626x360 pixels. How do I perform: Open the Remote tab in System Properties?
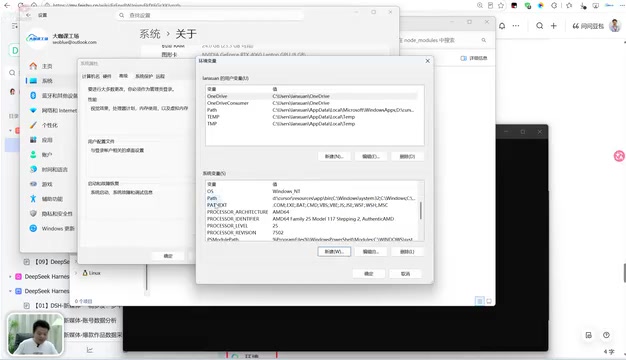160,76
